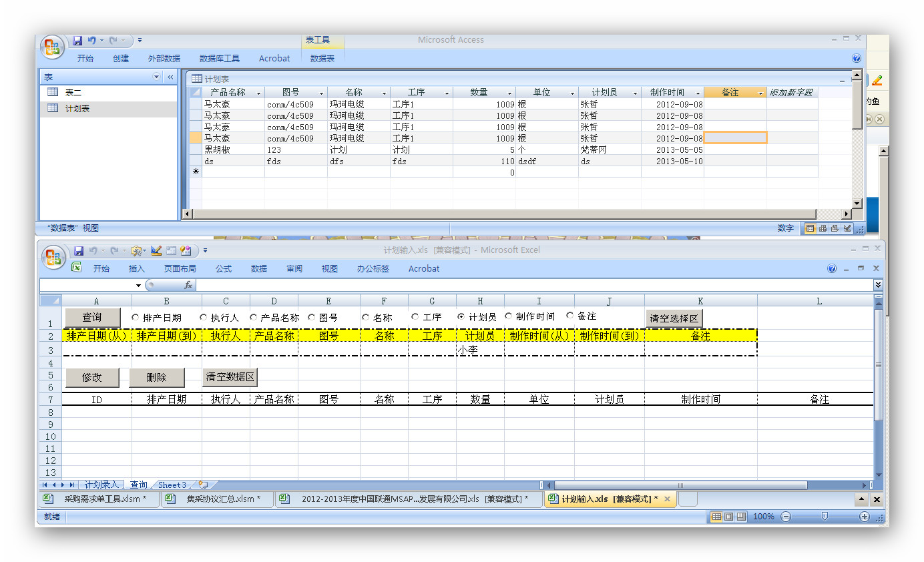Switch Access to Datasheet view icon
The width and height of the screenshot is (924, 562).
[811, 228]
